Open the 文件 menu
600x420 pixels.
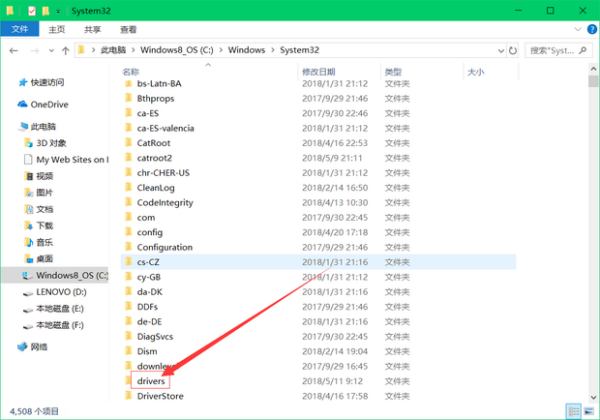coord(19,30)
